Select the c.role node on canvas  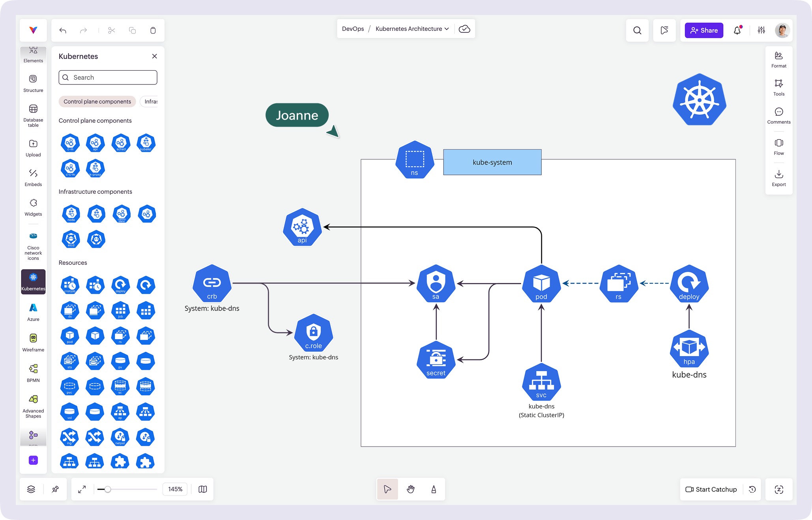coord(314,333)
